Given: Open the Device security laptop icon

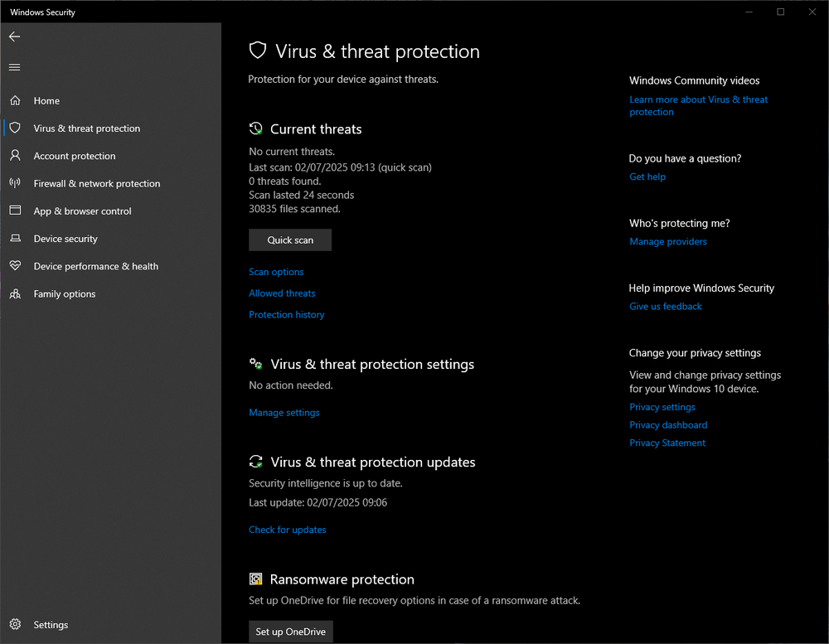Looking at the screenshot, I should pos(15,239).
